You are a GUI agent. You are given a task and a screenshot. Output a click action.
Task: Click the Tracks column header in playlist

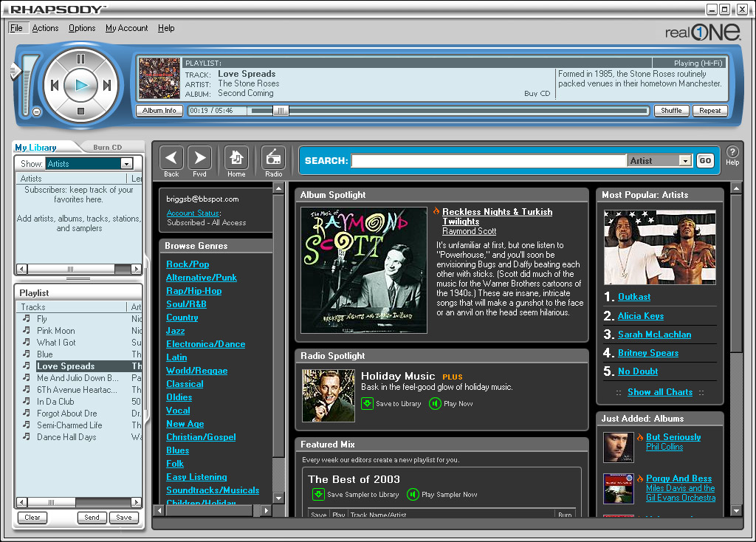[x=72, y=307]
